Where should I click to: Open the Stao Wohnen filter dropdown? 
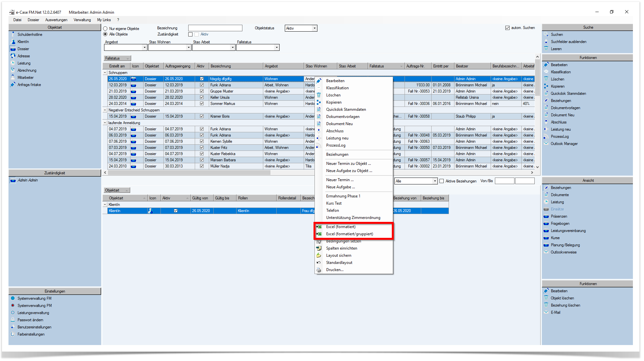click(x=189, y=48)
